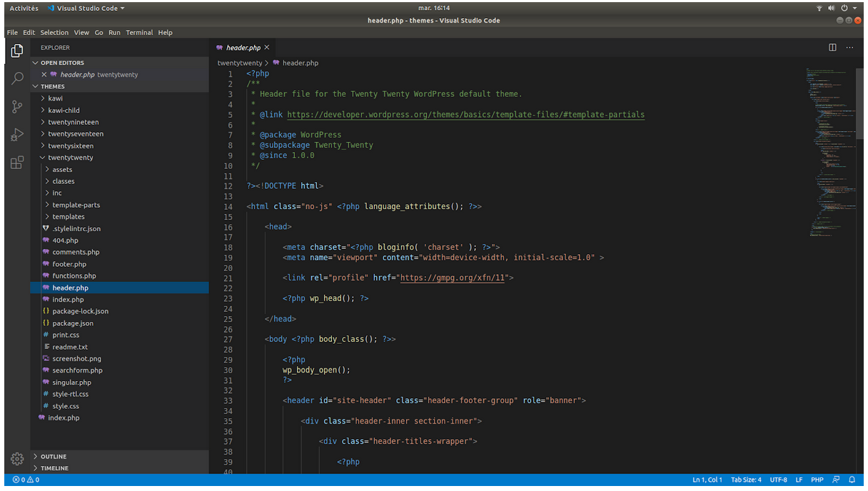Open the Terminal menu
Screen dimensions: 868x491
pos(139,33)
